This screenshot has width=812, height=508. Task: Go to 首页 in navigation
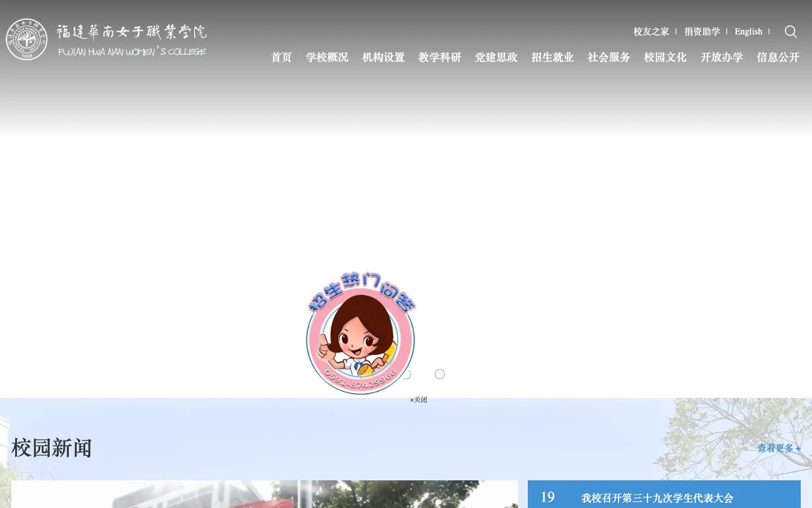tap(281, 57)
